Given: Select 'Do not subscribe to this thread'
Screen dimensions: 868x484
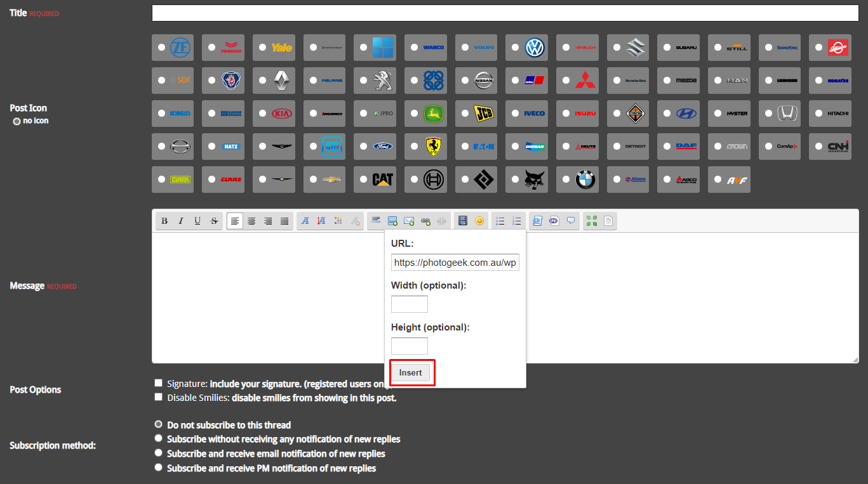Looking at the screenshot, I should point(158,424).
